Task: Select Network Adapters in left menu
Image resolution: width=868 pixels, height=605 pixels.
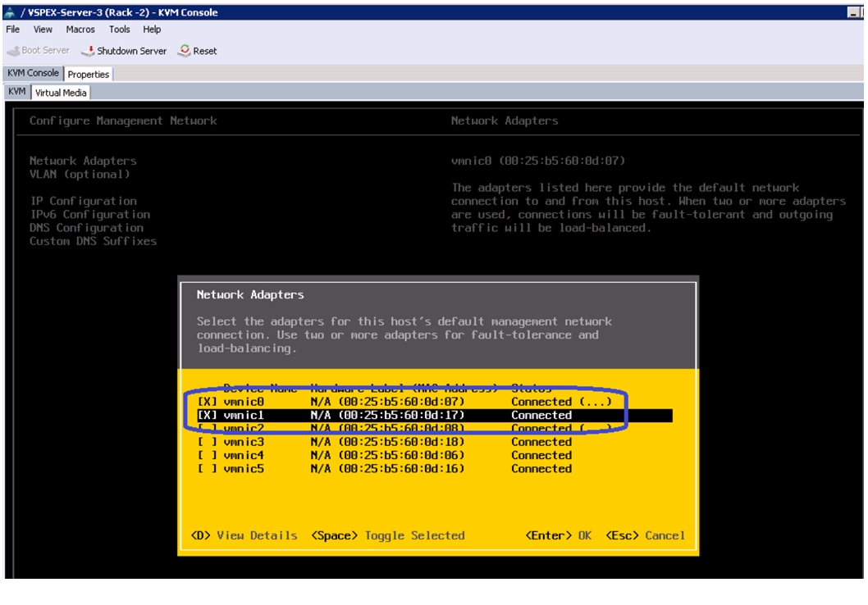Action: click(x=83, y=161)
